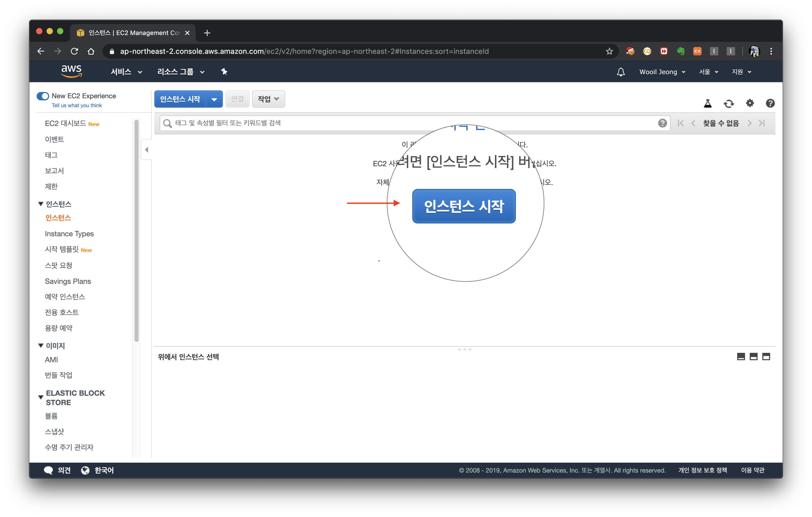Image resolution: width=812 pixels, height=517 pixels.
Task: Expand the 이미지 section in sidebar
Action: point(40,345)
